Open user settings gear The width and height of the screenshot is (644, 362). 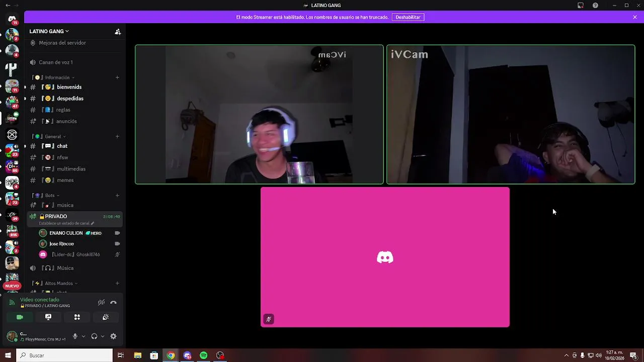click(113, 336)
